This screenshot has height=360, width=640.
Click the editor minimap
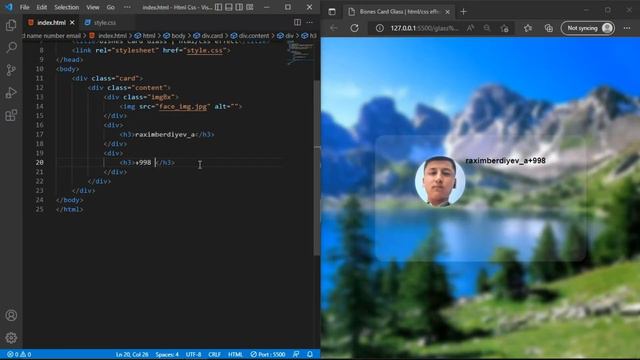point(300,53)
